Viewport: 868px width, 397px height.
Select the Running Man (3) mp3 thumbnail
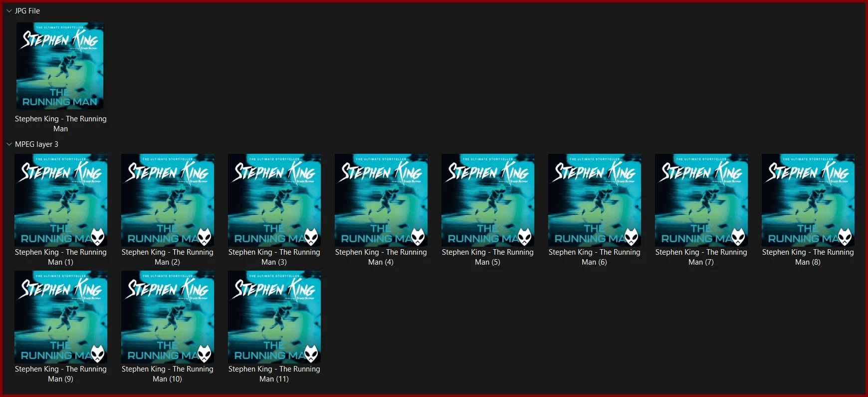(274, 200)
